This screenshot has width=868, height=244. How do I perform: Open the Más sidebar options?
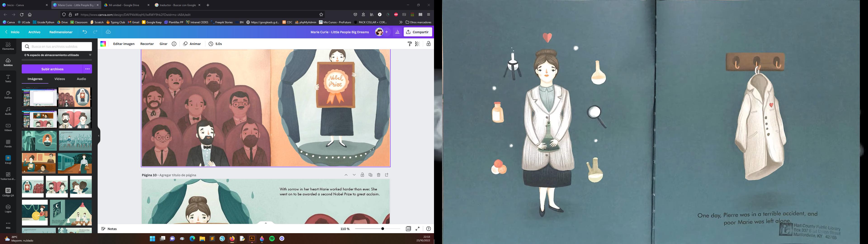coord(8,225)
